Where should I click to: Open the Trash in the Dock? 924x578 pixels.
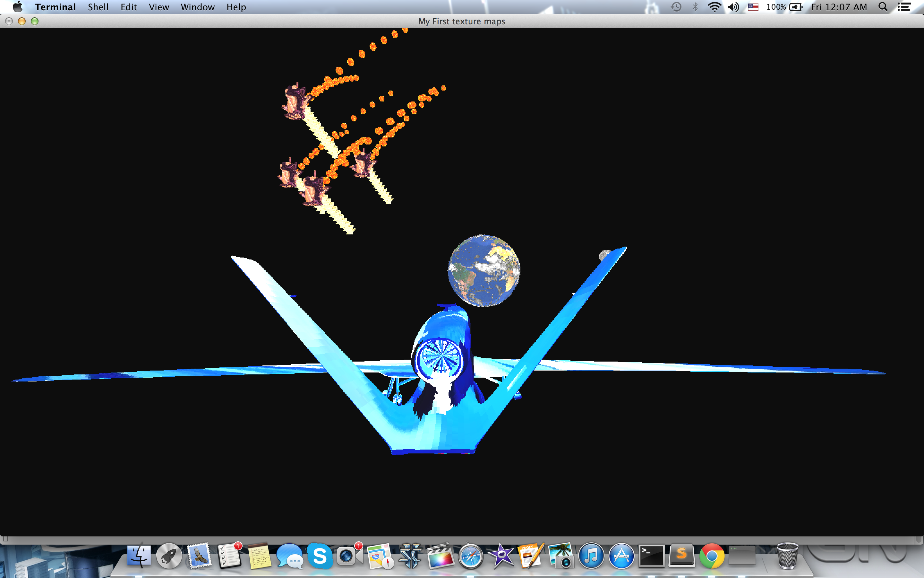click(x=787, y=556)
